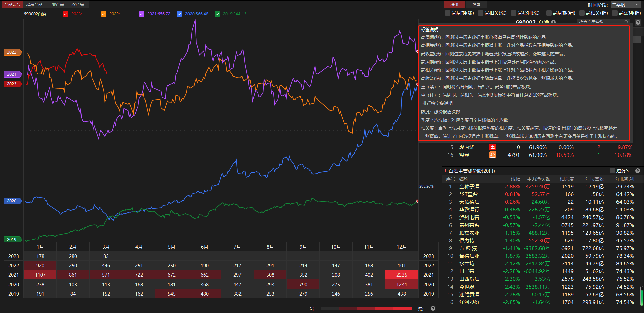The image size is (644, 313).
Task: Select the red 2023 year tag on chart axis
Action: click(12, 84)
